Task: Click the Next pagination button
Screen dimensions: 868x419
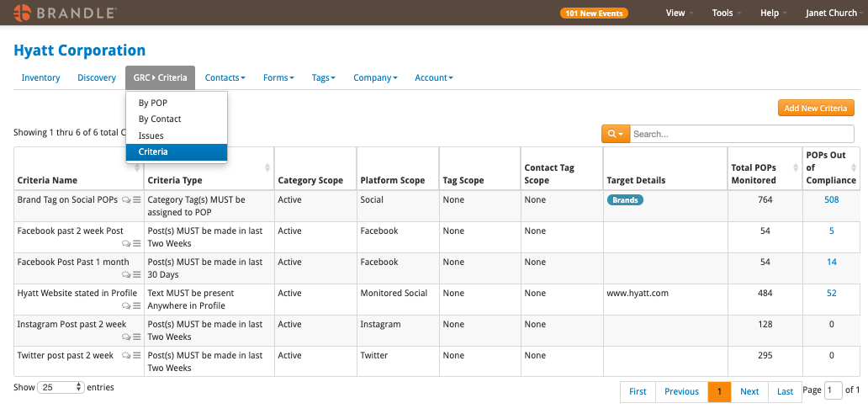Action: tap(749, 391)
